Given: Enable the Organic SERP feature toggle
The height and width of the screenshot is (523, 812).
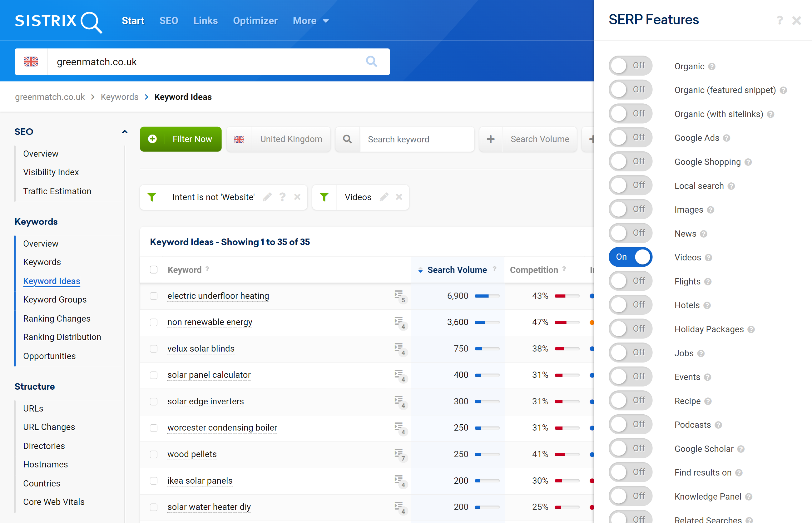Looking at the screenshot, I should point(629,66).
